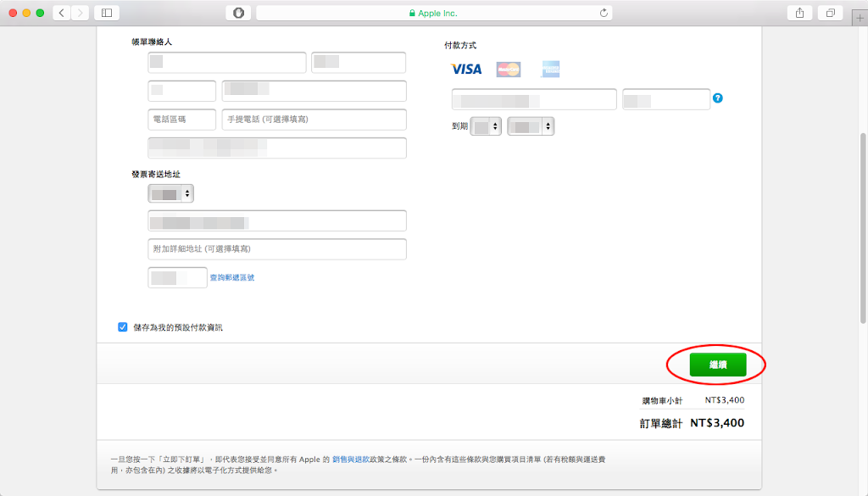Open the security code help question mark
The image size is (868, 496).
718,98
